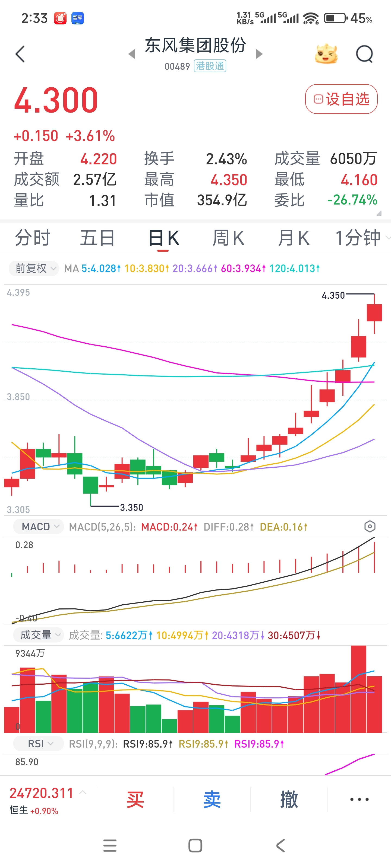Tap the Android back navigation button
Screen dimensions: 391x868
[x=281, y=845]
